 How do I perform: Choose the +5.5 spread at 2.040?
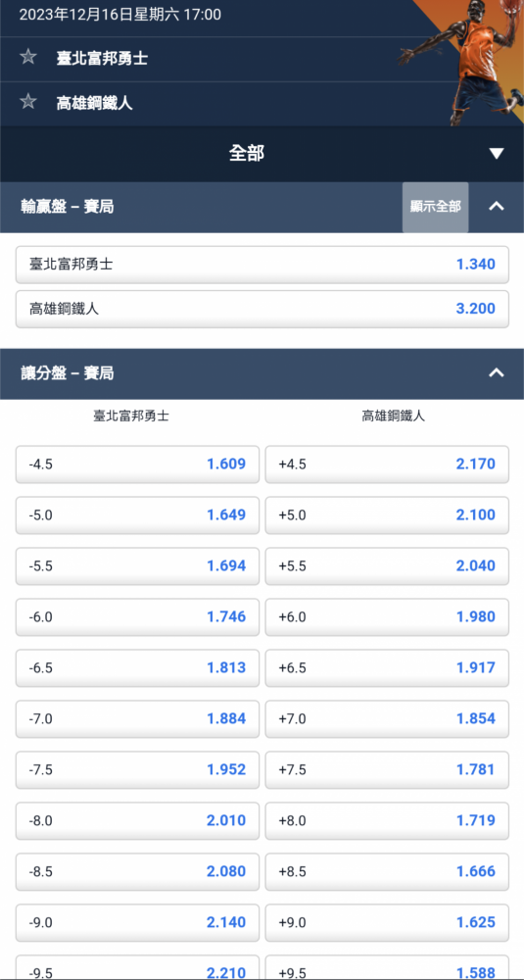click(x=387, y=565)
